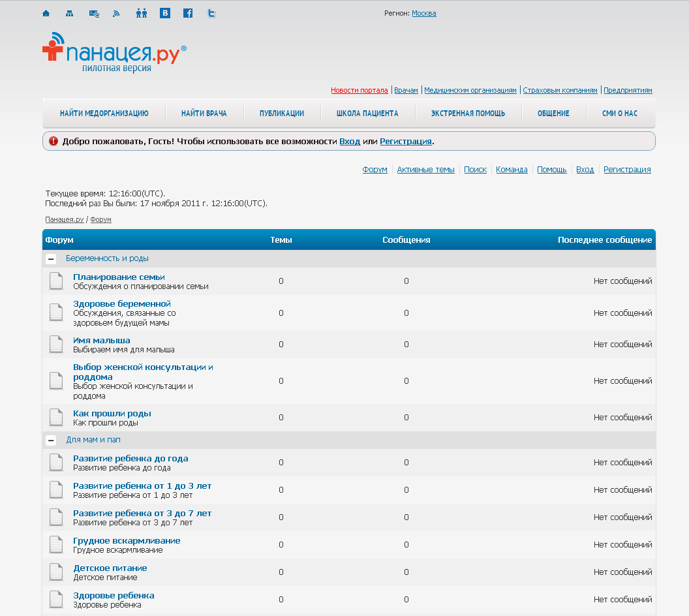
Task: Open the Как прошли роды forum
Action: (112, 414)
